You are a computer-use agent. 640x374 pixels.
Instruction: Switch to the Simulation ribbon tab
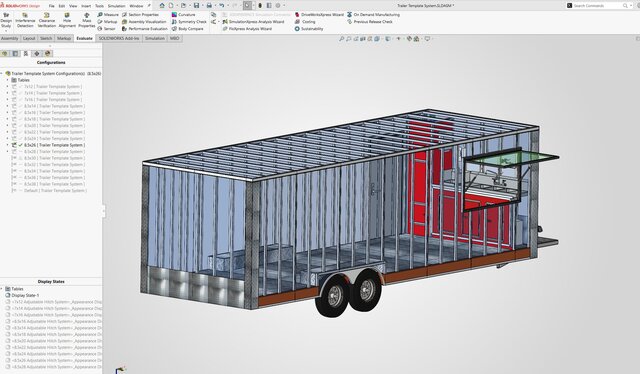coord(155,38)
